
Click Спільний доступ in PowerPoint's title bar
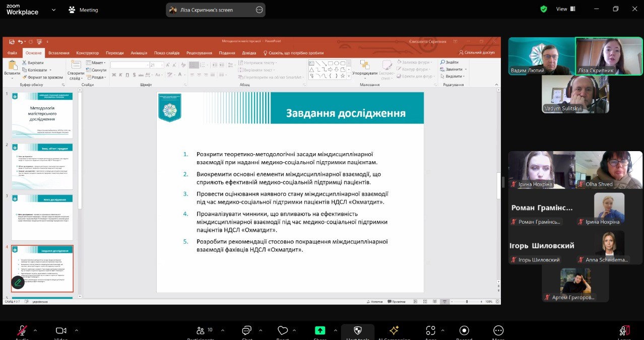point(478,52)
